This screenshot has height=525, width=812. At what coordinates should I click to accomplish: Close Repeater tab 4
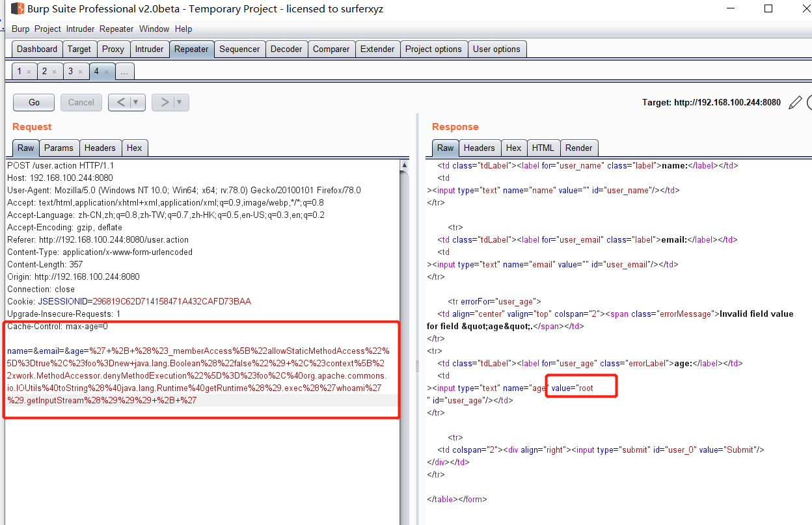click(106, 72)
